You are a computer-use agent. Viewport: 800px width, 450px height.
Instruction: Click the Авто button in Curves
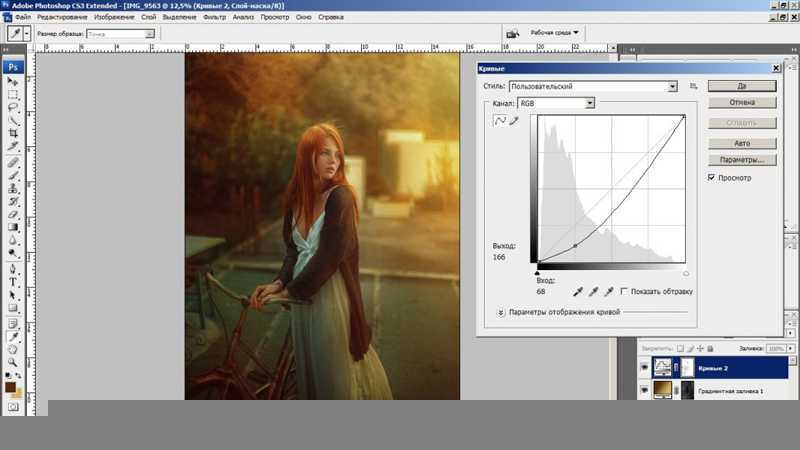click(741, 143)
